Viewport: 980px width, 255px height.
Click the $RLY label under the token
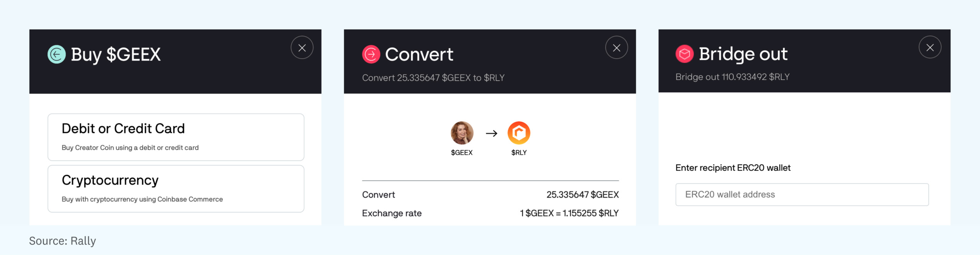click(519, 152)
